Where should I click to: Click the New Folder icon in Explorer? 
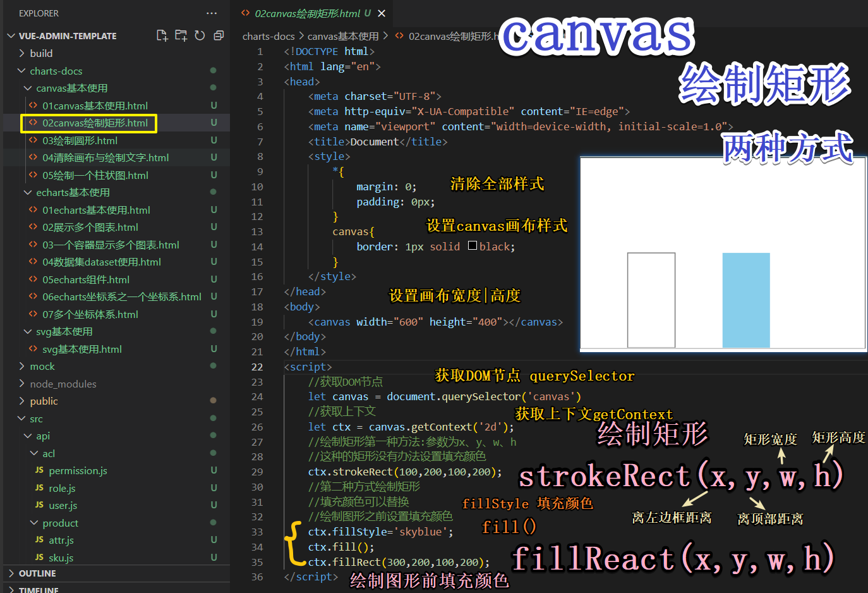[x=181, y=36]
